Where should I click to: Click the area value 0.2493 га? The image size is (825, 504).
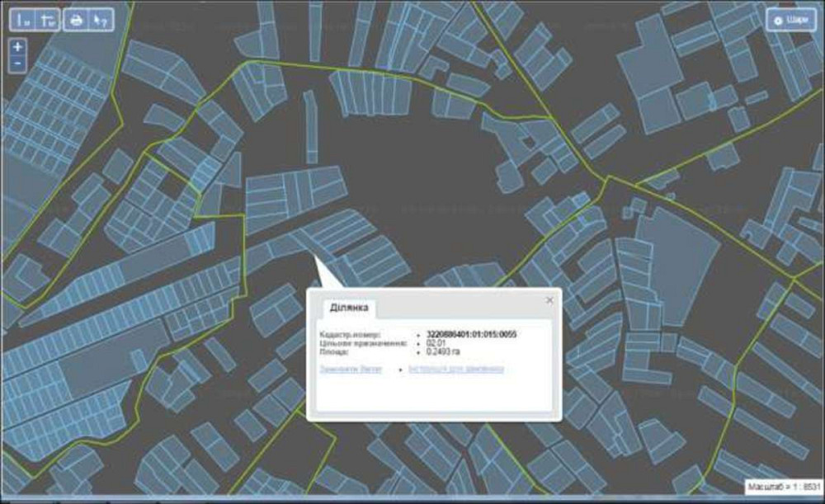click(444, 351)
